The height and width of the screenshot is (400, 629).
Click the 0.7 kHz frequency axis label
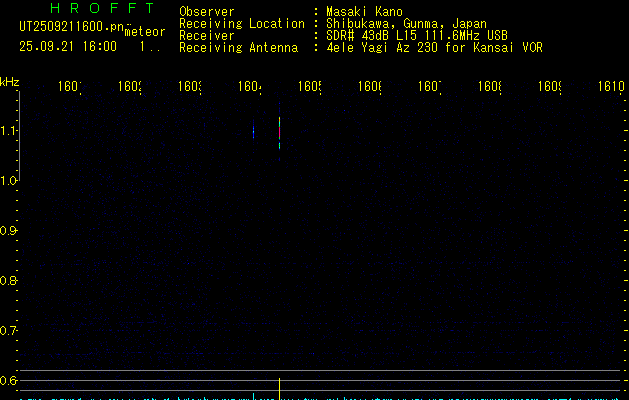[8, 331]
